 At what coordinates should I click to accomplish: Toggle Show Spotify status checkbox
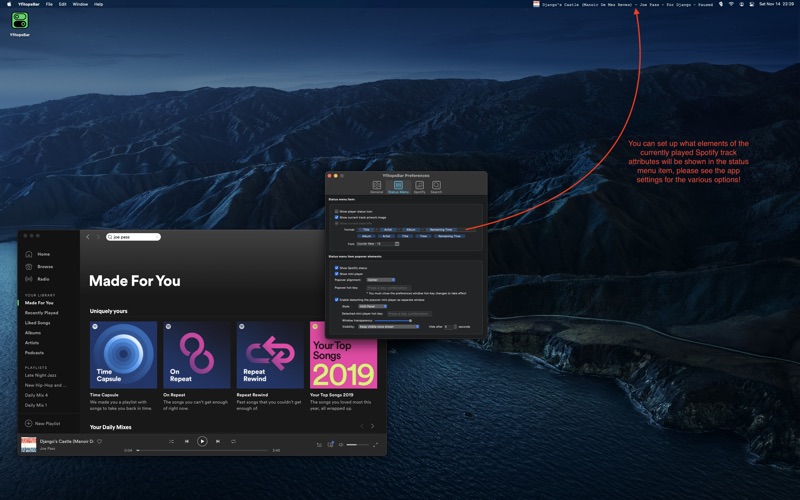[336, 268]
